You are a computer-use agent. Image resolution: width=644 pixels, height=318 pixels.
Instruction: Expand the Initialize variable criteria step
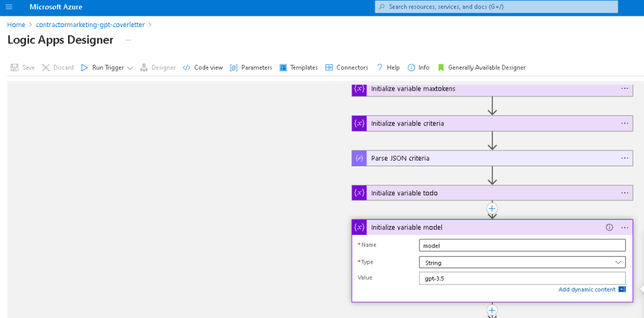tap(492, 123)
